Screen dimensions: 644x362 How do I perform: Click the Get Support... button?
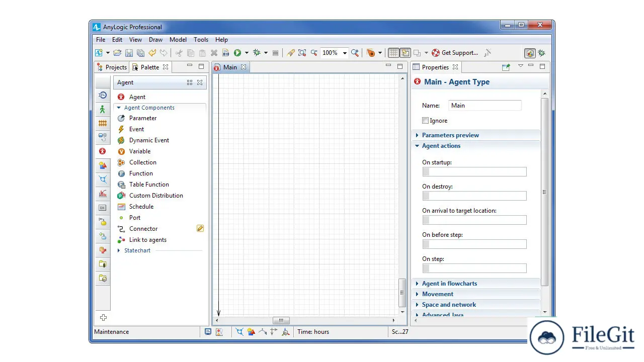coord(454,53)
